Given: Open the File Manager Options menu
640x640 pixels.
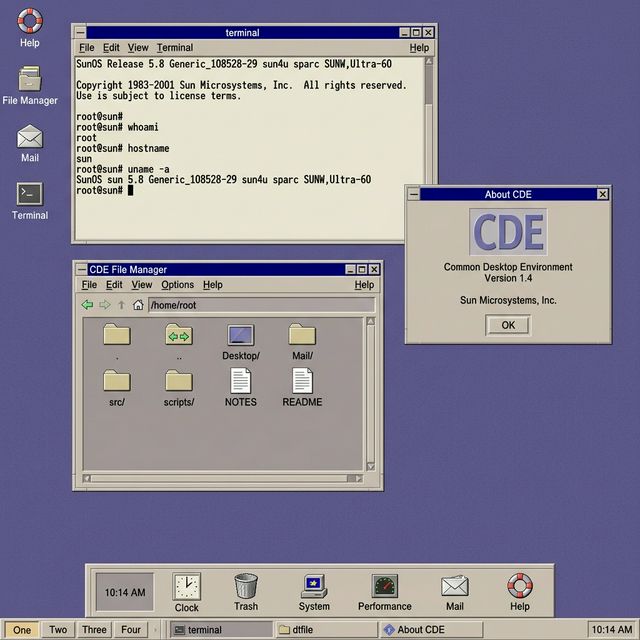Looking at the screenshot, I should pyautogui.click(x=177, y=284).
